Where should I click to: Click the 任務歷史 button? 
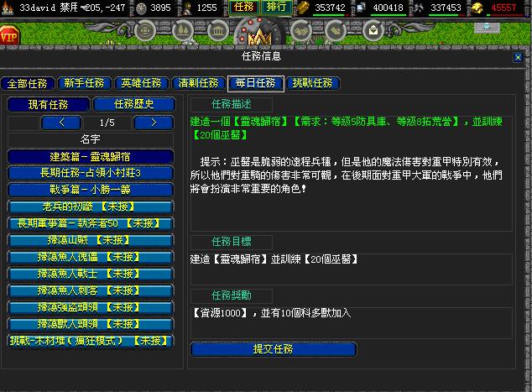pyautogui.click(x=134, y=105)
